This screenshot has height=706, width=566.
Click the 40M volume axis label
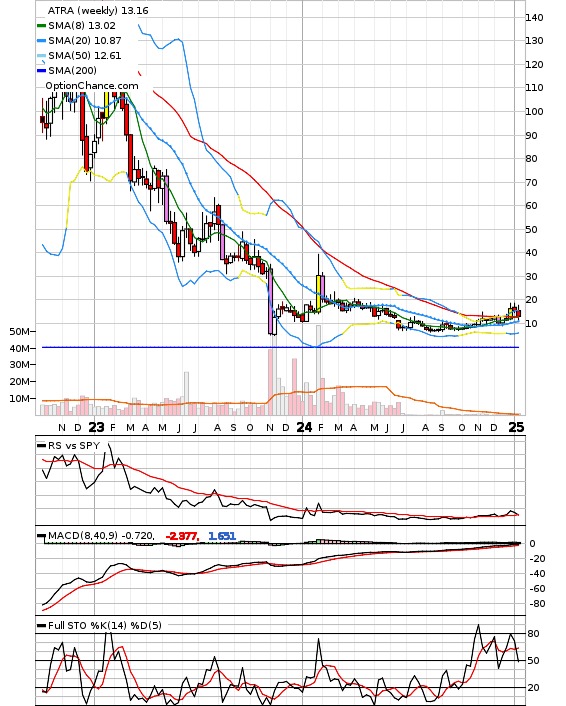point(19,348)
